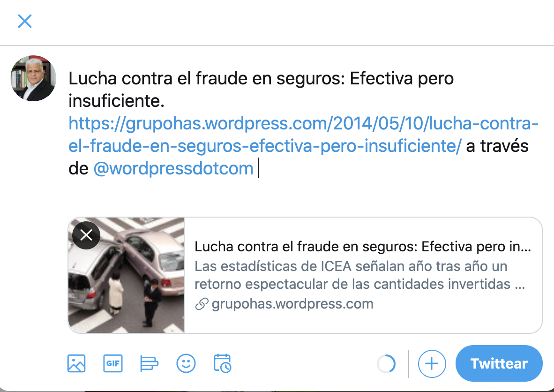Click the character count progress circle
The image size is (554, 392).
tap(386, 364)
